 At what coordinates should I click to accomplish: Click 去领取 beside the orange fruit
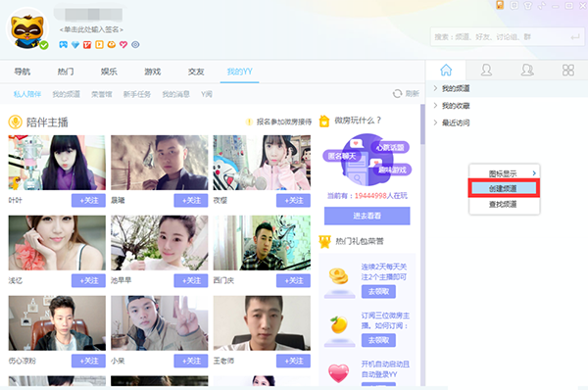(x=378, y=340)
